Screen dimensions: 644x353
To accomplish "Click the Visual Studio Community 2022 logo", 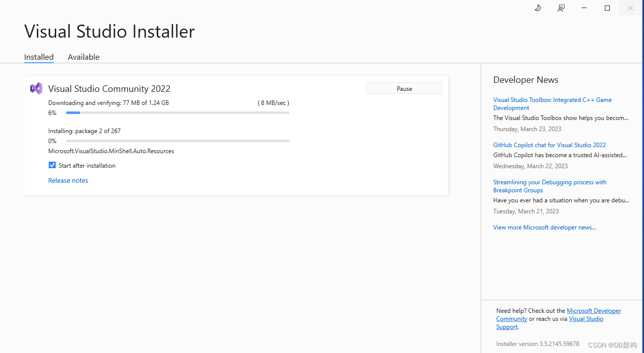I will pyautogui.click(x=36, y=88).
